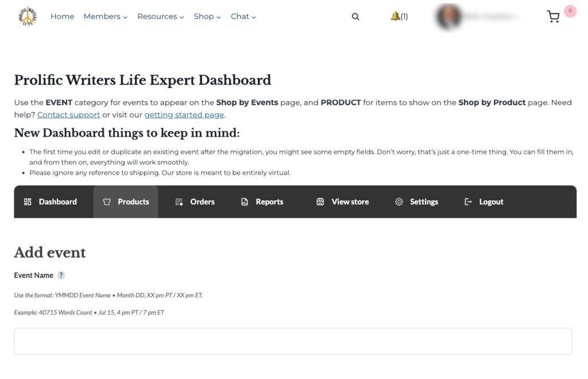This screenshot has width=588, height=379.
Task: Open the notifications bell icon
Action: pos(395,16)
